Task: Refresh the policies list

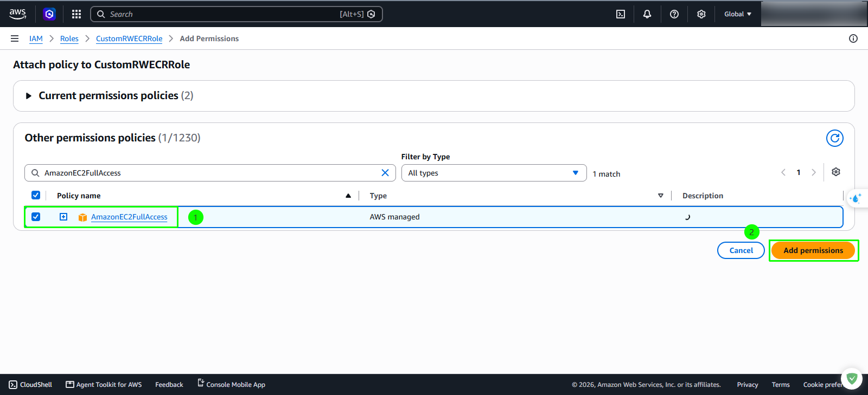Action: tap(835, 138)
